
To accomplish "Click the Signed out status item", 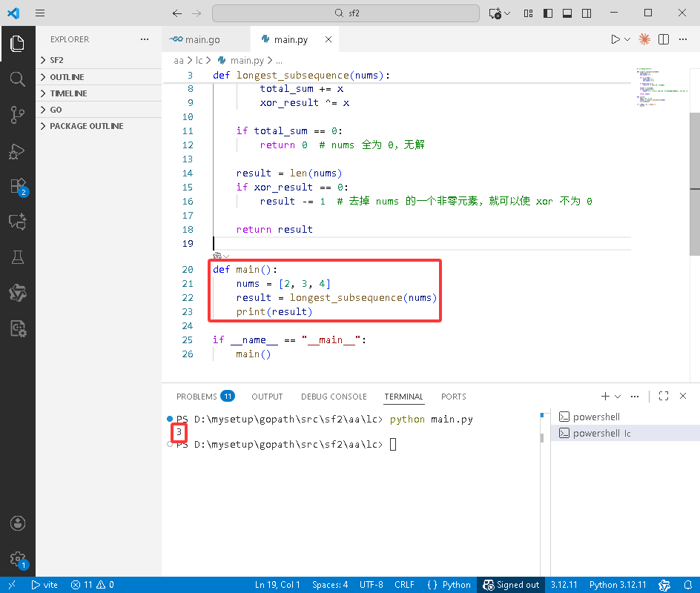I will tap(511, 585).
